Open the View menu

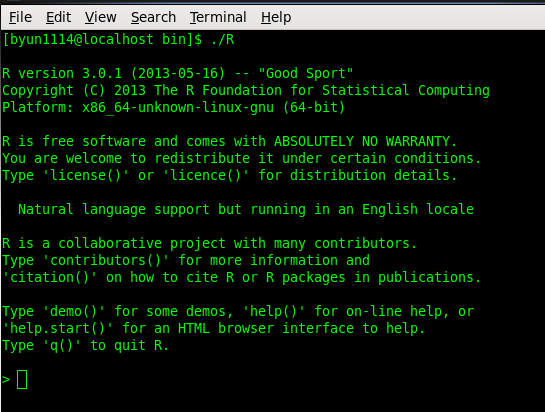click(100, 17)
